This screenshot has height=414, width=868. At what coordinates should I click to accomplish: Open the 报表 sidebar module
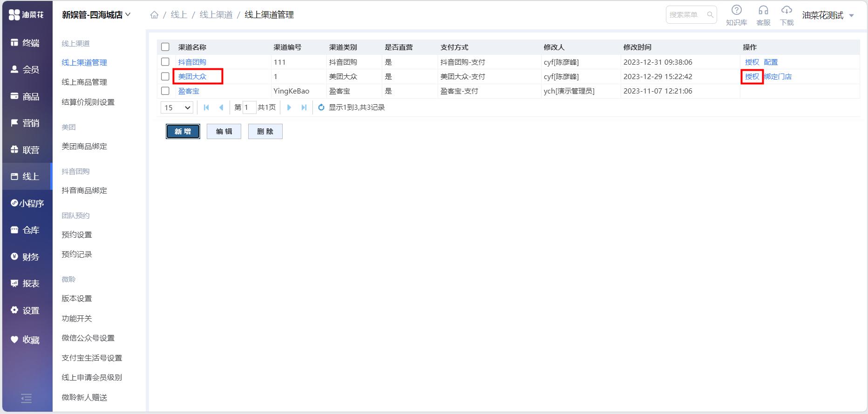(26, 283)
